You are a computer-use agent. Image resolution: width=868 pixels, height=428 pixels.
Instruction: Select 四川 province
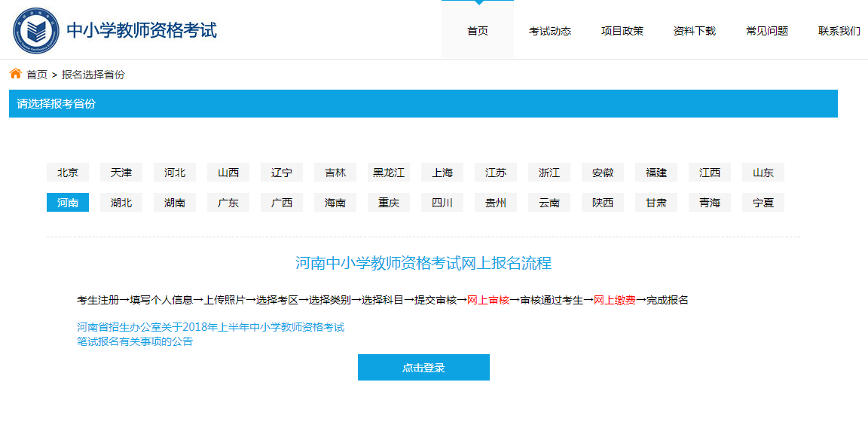pos(442,202)
